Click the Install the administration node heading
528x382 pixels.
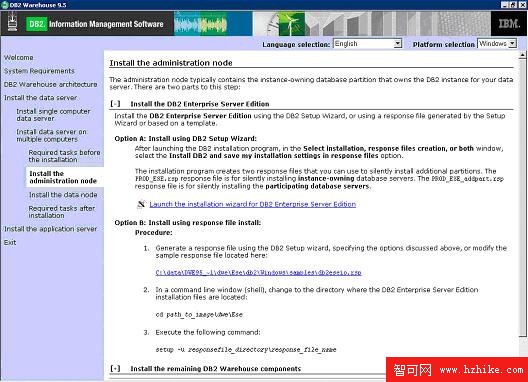coord(171,63)
